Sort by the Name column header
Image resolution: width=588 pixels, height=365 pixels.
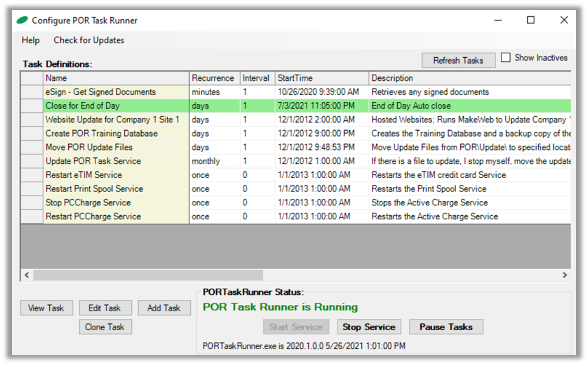(x=116, y=78)
